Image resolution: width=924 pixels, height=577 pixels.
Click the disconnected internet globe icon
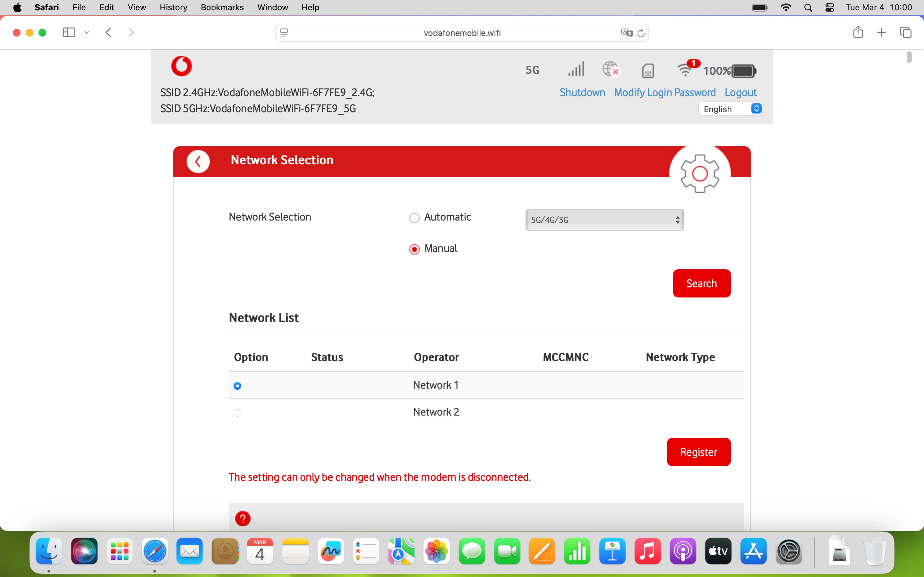(x=611, y=70)
